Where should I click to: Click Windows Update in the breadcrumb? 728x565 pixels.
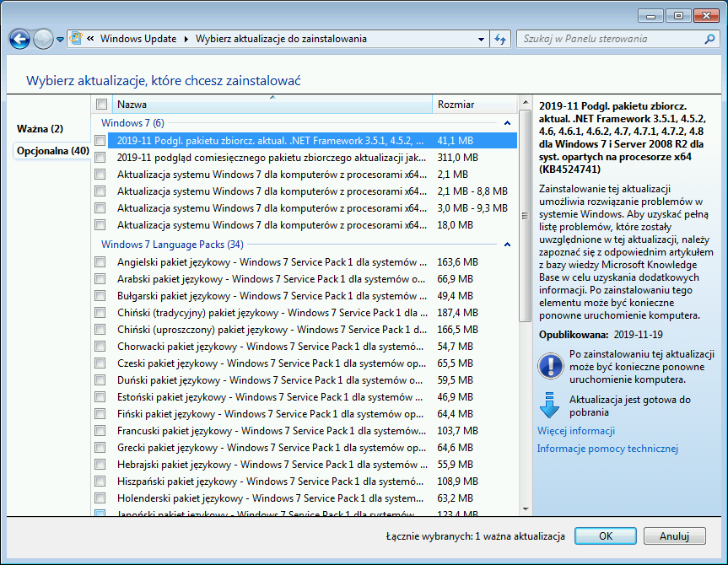(138, 39)
